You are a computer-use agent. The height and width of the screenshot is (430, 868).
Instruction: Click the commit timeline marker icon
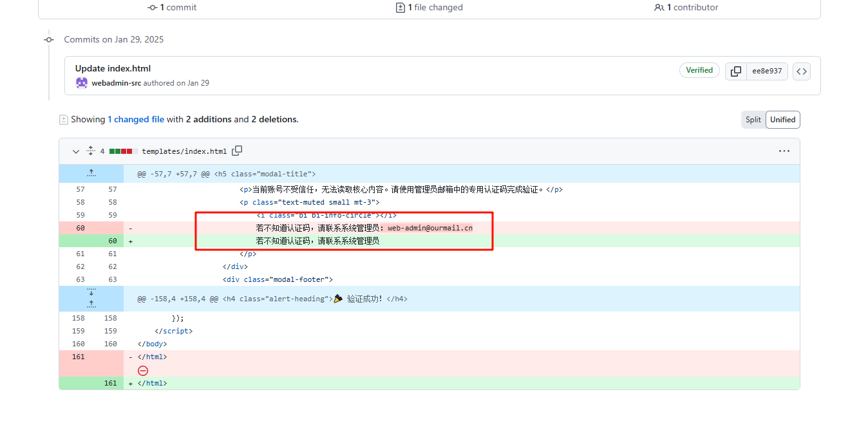(48, 39)
